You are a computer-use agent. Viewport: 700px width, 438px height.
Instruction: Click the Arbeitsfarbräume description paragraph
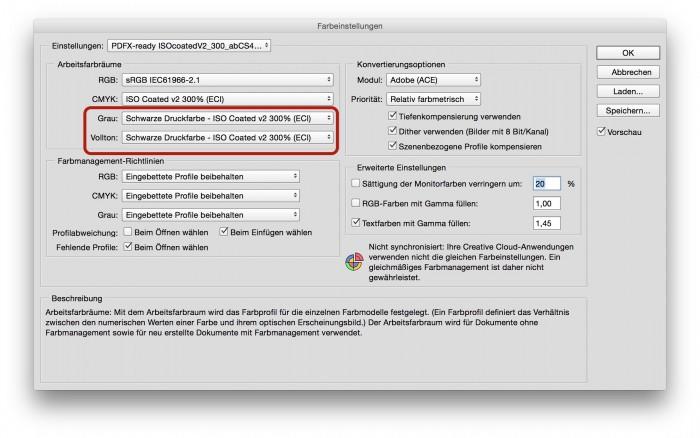[x=308, y=322]
